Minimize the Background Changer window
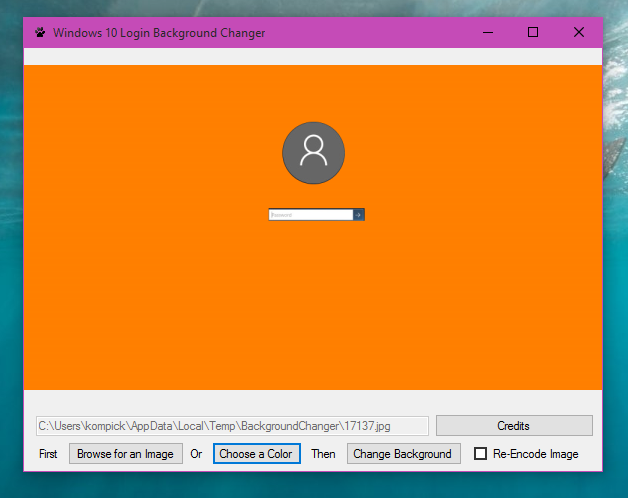The width and height of the screenshot is (628, 498). pyautogui.click(x=488, y=32)
